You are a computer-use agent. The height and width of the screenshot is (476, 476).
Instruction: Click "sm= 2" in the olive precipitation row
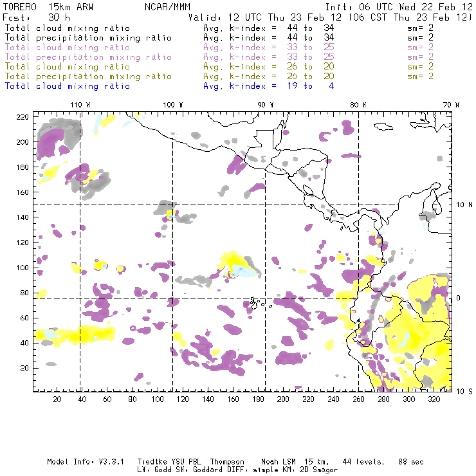420,77
